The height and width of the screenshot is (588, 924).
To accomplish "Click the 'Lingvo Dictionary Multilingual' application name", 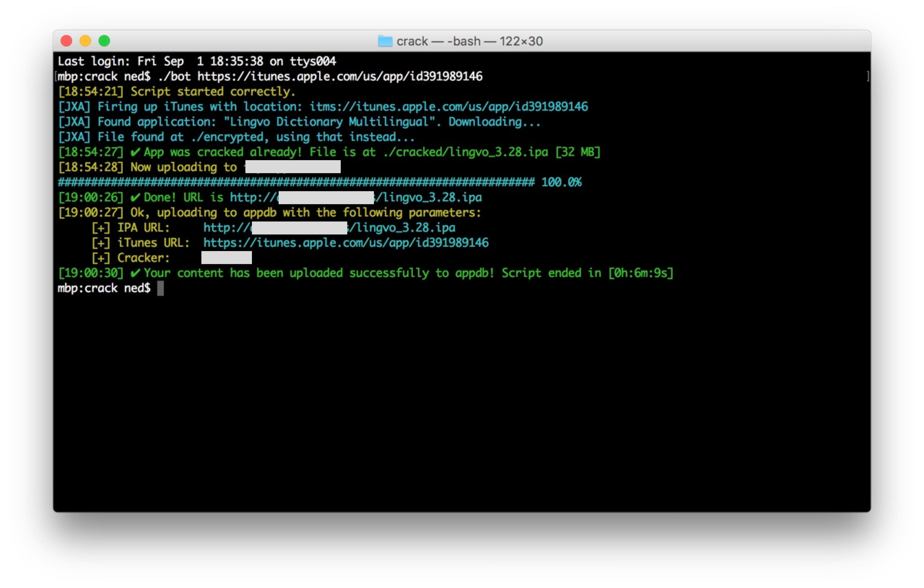I will (x=329, y=122).
